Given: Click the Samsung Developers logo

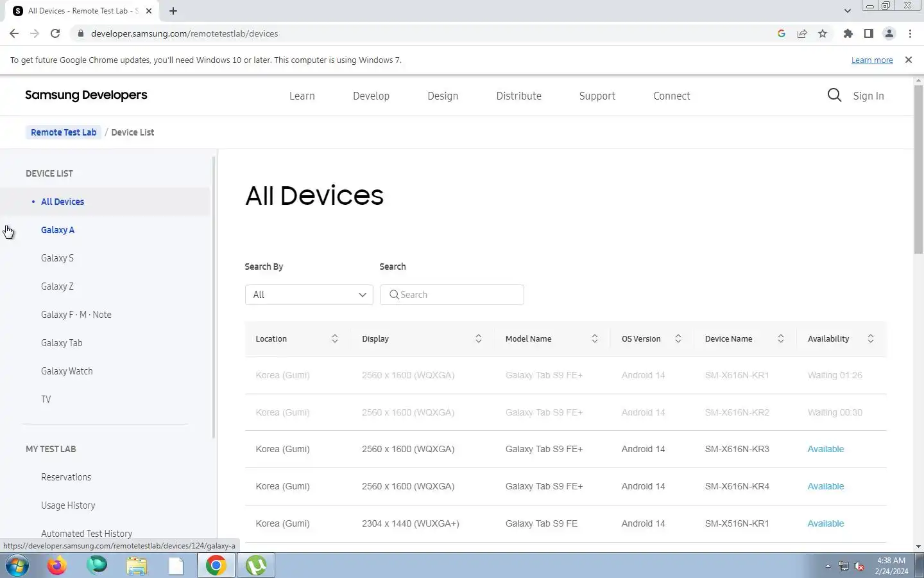Looking at the screenshot, I should 86,95.
